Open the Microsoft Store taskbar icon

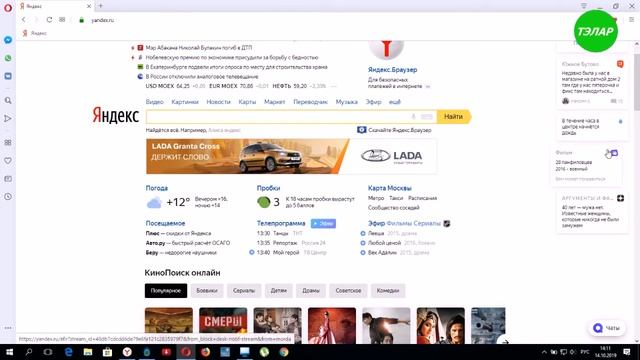point(107,352)
